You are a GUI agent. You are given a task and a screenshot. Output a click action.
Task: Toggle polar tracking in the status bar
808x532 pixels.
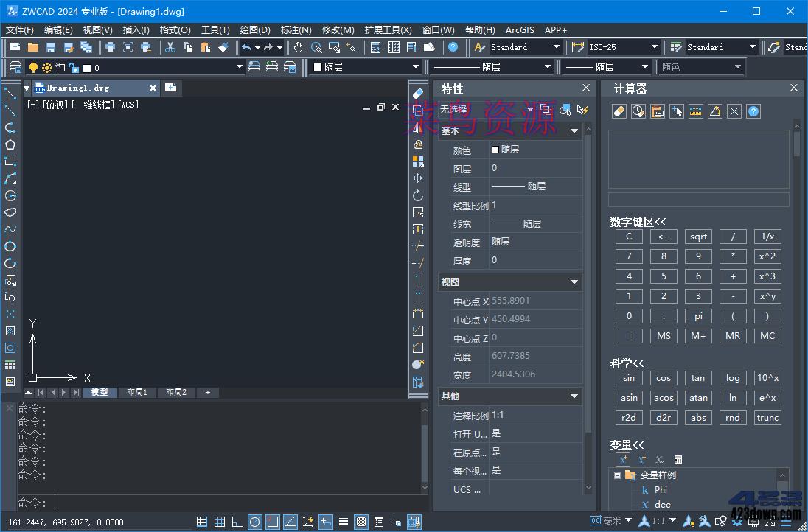pos(254,522)
